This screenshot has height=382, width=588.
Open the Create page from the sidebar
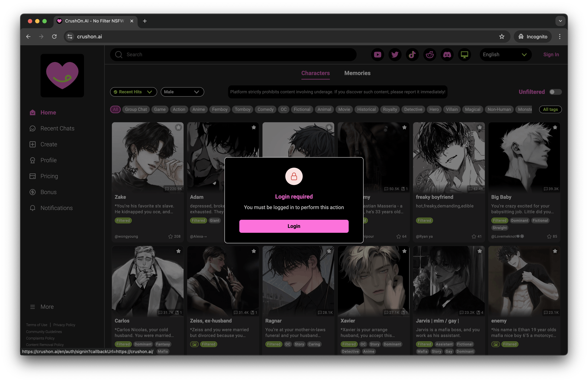tap(49, 144)
